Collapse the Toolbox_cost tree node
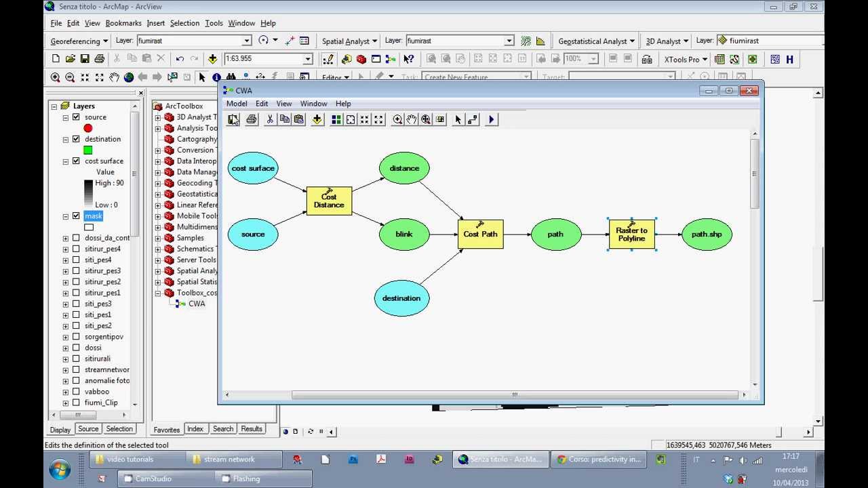Image resolution: width=868 pixels, height=488 pixels. 158,293
